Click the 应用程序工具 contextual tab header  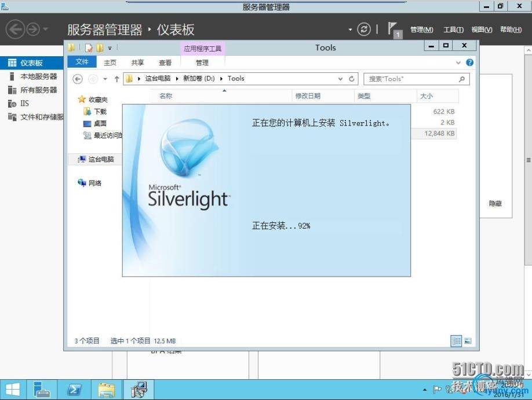coord(203,49)
